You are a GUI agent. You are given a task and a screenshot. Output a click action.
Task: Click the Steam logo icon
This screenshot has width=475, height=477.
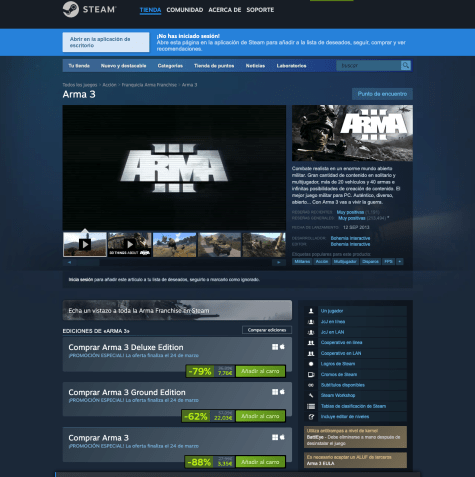pos(71,9)
